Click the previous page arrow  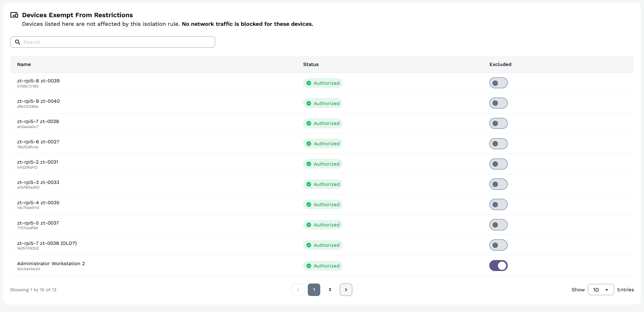(x=298, y=290)
